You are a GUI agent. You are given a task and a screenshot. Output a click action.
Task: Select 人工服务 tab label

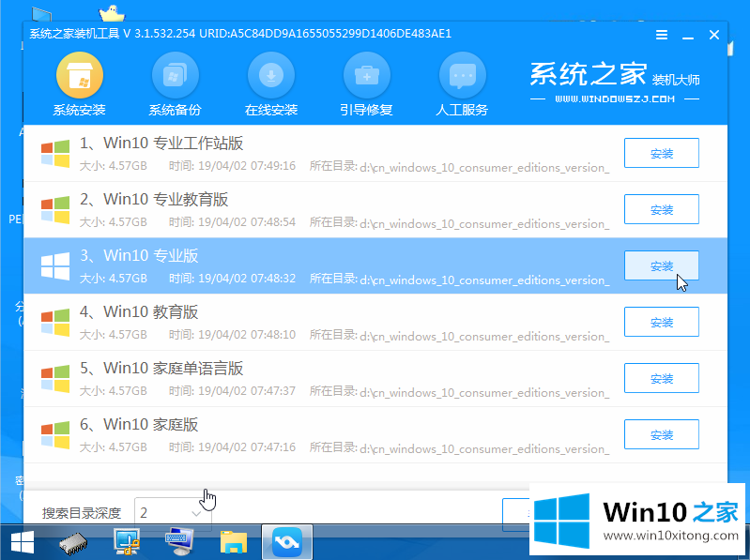(x=462, y=110)
